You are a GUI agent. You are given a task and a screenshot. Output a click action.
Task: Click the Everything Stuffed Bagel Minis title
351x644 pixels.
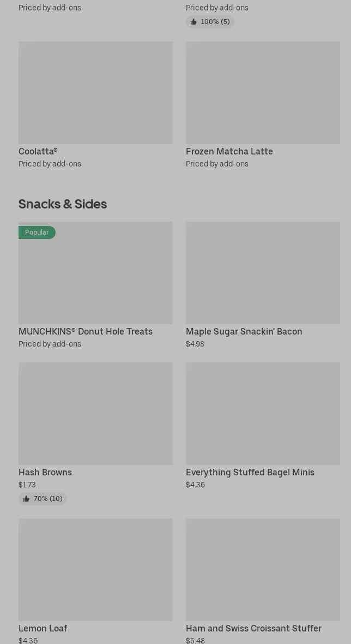point(250,472)
